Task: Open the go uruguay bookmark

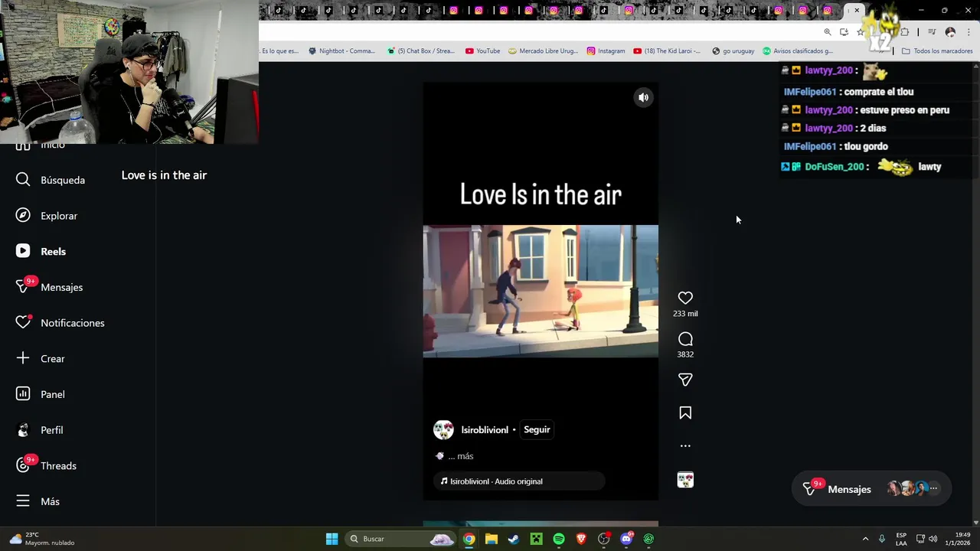Action: pyautogui.click(x=733, y=51)
